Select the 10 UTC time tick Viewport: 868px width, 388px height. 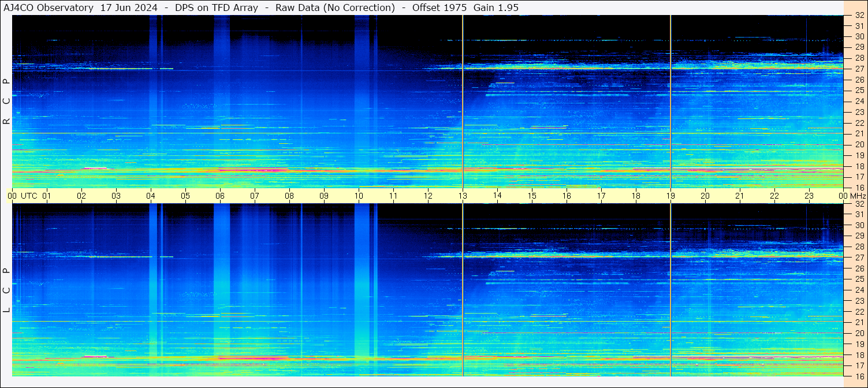click(x=359, y=196)
